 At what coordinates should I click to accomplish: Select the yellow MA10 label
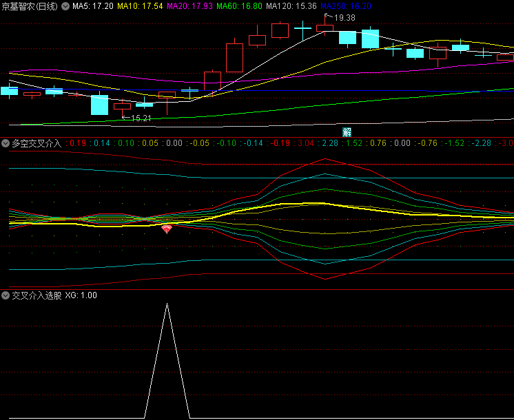(140, 6)
